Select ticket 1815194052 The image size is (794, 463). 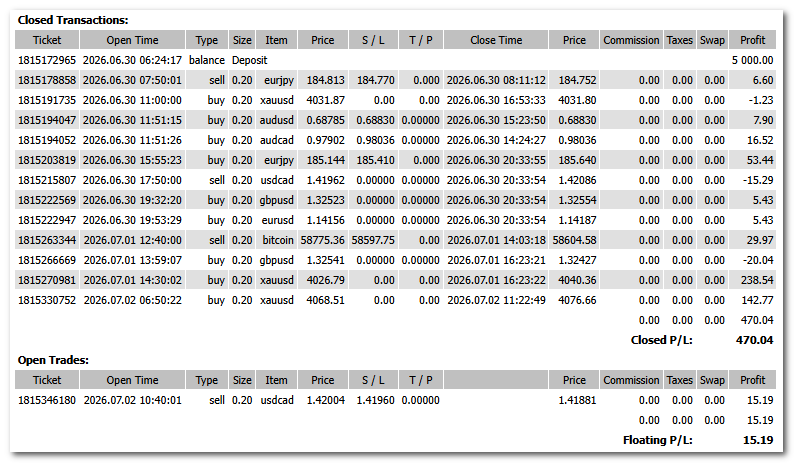tap(47, 140)
